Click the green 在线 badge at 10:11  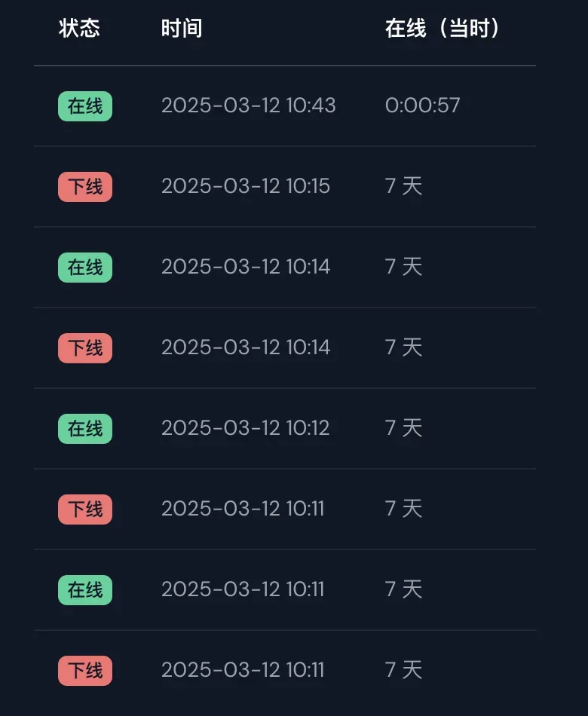(85, 590)
